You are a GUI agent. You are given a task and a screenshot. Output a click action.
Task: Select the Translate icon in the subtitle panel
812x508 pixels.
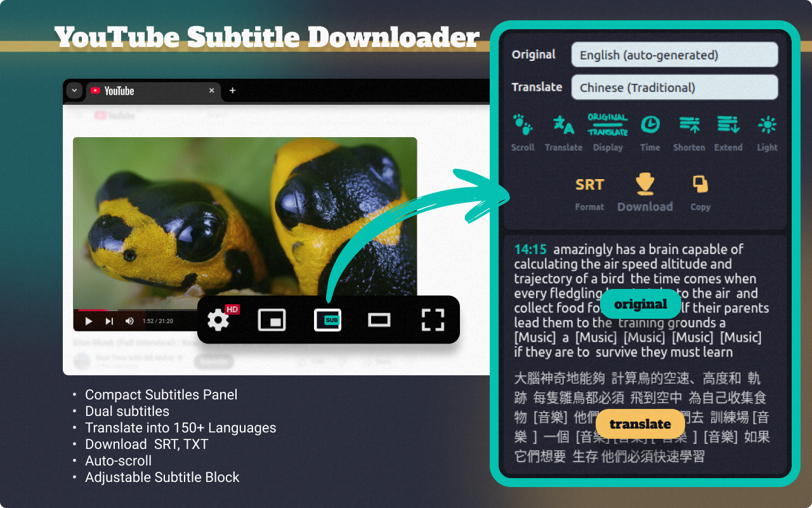[563, 126]
